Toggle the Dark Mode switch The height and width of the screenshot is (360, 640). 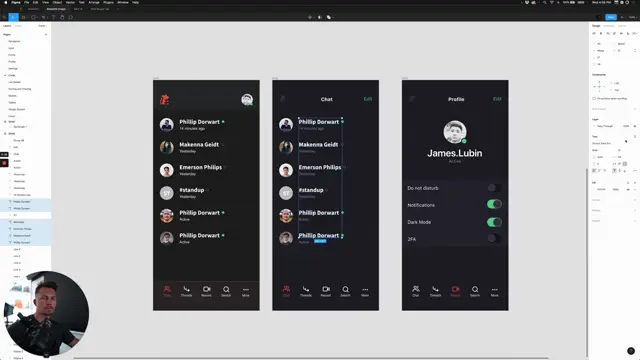pos(494,222)
